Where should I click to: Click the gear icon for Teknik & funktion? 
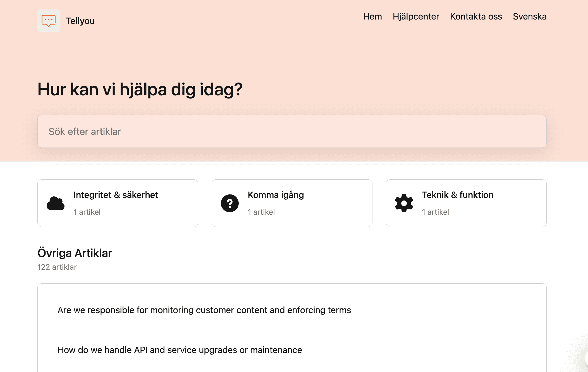coord(404,203)
